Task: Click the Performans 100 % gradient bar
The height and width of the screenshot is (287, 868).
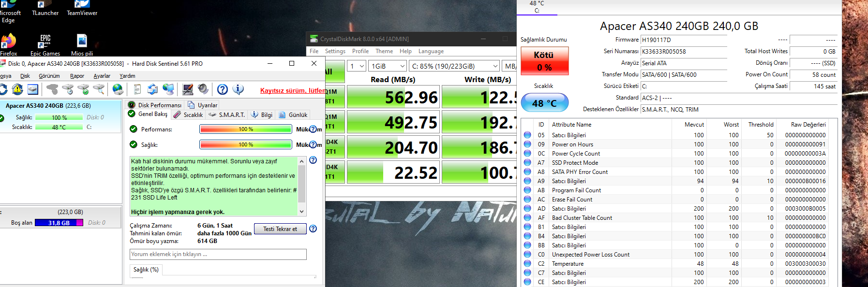Action: (x=246, y=129)
